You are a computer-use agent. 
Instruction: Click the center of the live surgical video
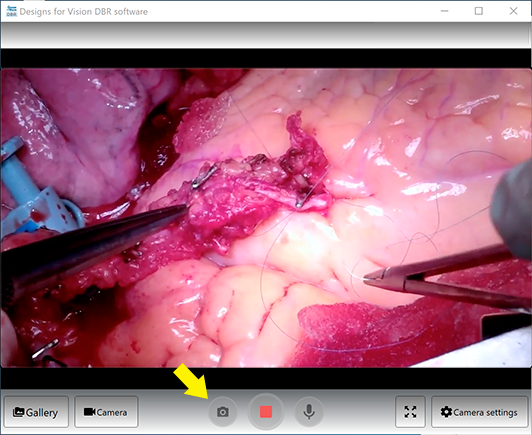click(x=266, y=218)
